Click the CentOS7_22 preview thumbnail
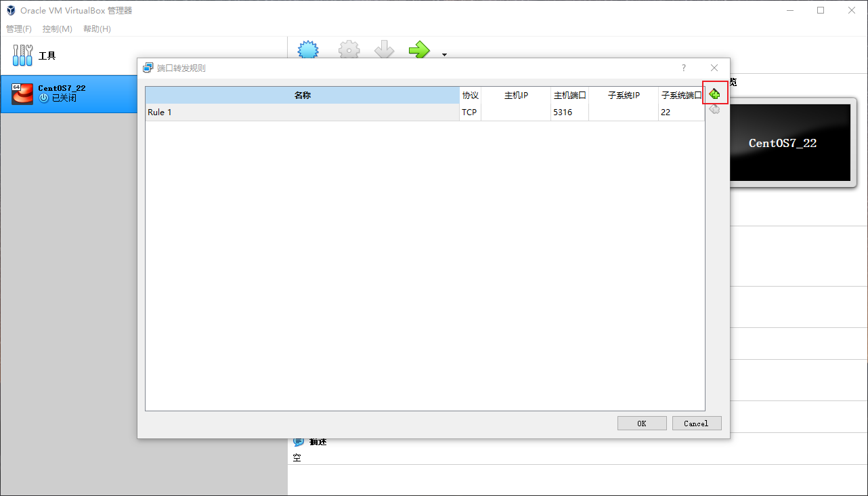This screenshot has height=496, width=868. coord(790,143)
